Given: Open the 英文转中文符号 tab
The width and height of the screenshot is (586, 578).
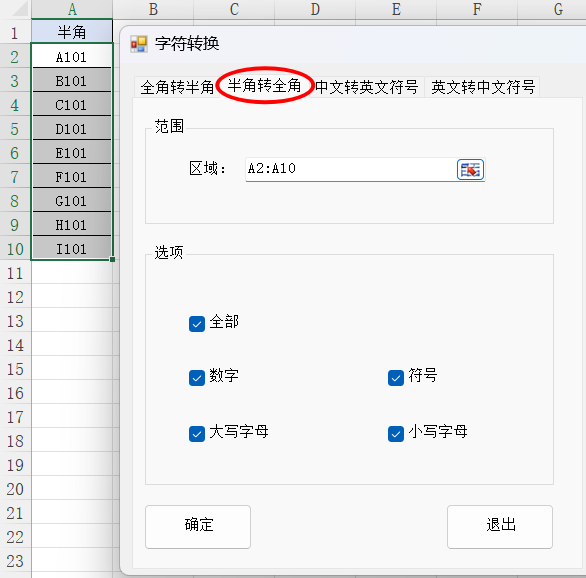Looking at the screenshot, I should click(x=482, y=87).
